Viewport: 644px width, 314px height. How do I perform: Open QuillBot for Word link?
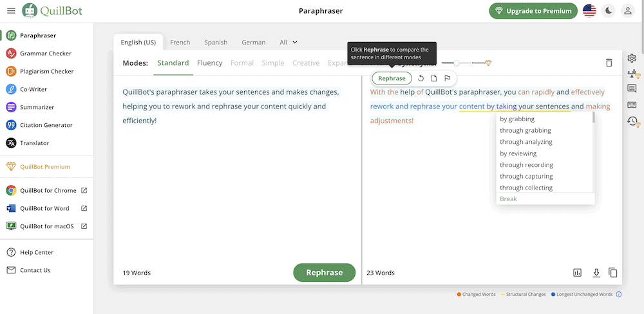(x=45, y=208)
